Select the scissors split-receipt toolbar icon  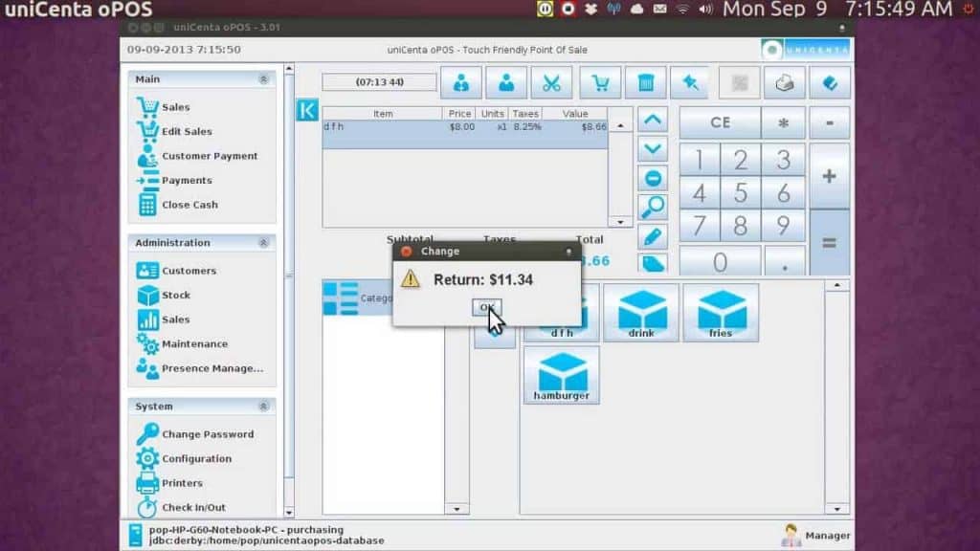553,82
